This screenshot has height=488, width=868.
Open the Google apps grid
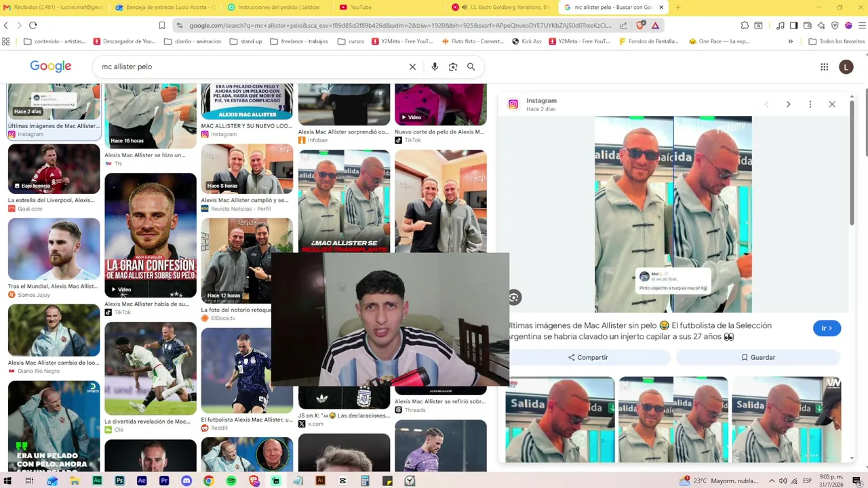825,66
